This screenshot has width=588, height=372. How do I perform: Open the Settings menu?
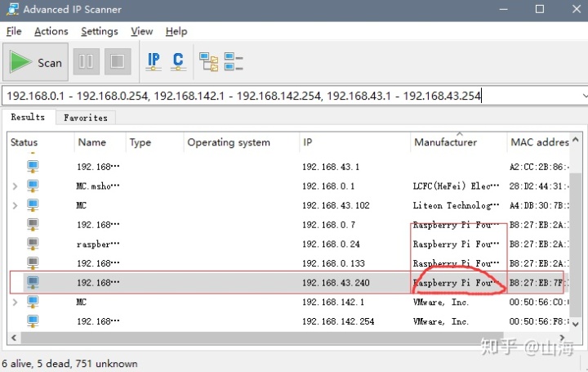coord(100,31)
